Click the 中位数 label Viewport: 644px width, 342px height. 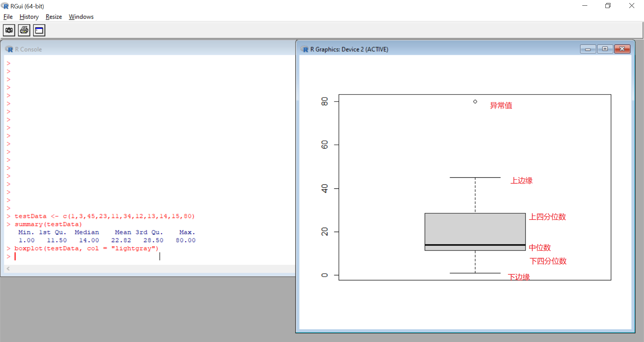pos(540,248)
